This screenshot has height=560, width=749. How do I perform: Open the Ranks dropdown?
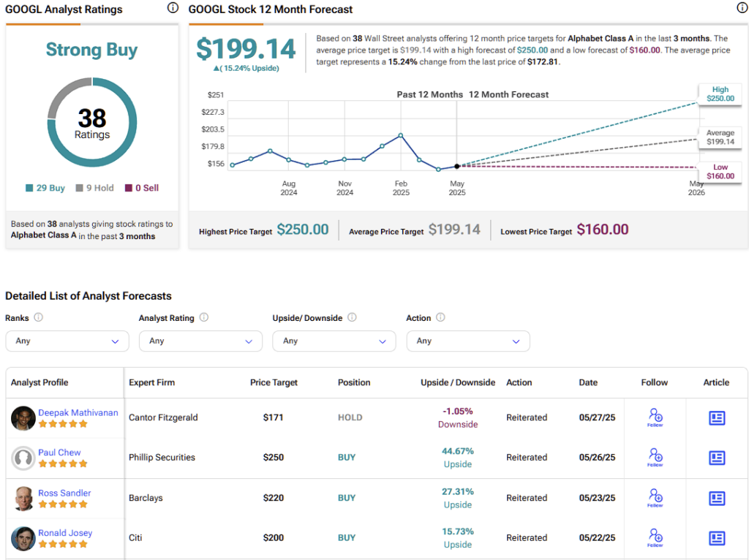(67, 341)
